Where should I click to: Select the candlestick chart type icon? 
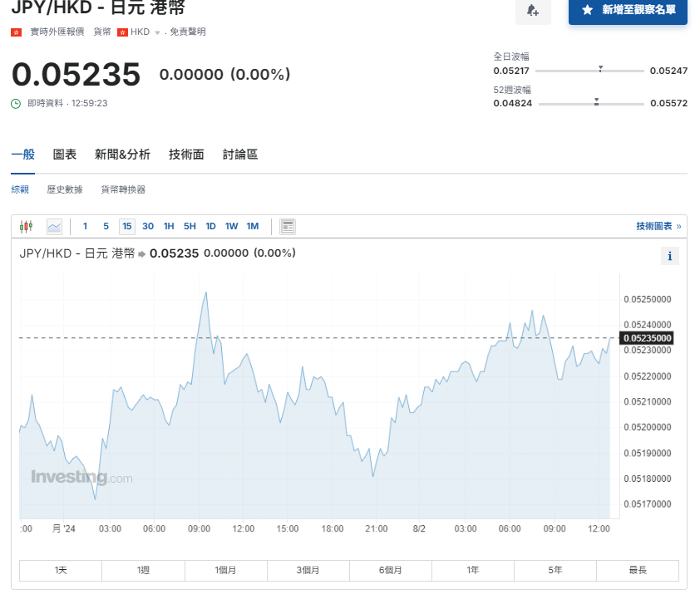(x=26, y=225)
